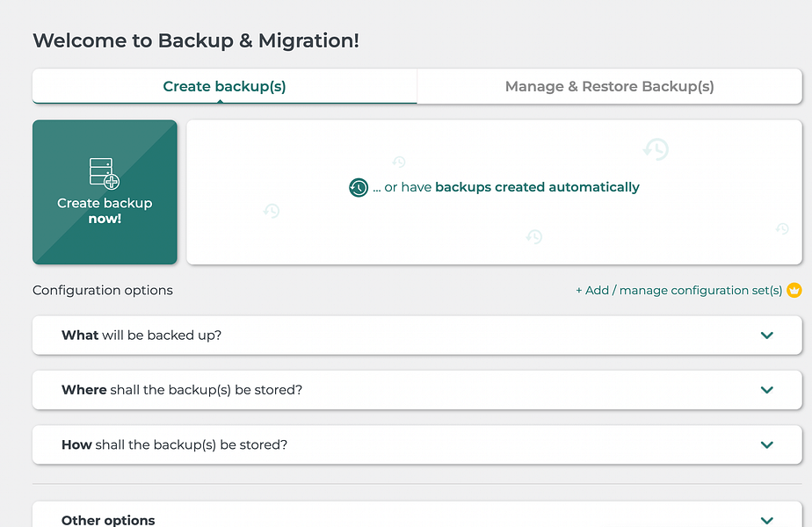Click the faded clock icon at the panel bottom center
The image size is (812, 527).
(x=534, y=236)
